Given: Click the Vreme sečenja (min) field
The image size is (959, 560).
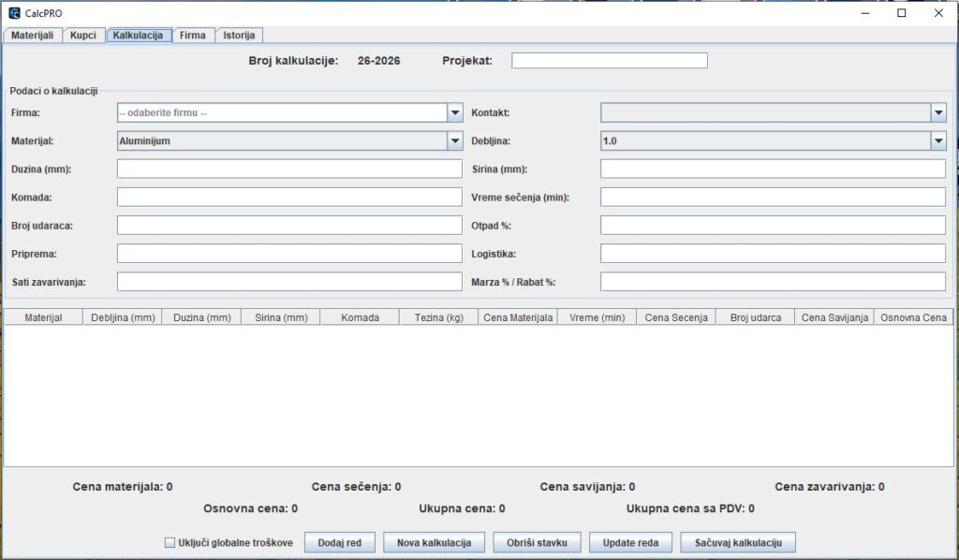Looking at the screenshot, I should (x=773, y=197).
